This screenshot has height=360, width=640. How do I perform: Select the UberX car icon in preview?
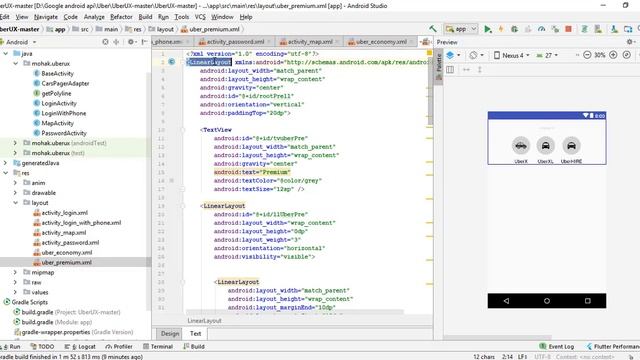521,145
